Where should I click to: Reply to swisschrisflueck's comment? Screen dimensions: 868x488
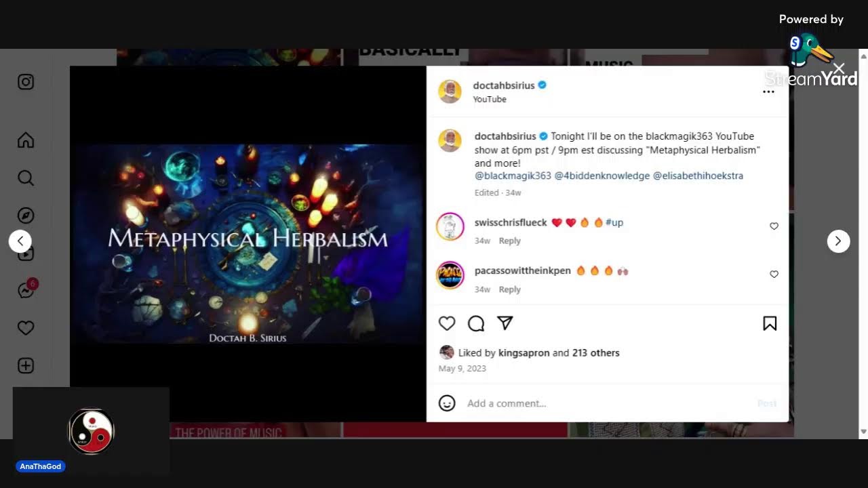[x=510, y=241]
